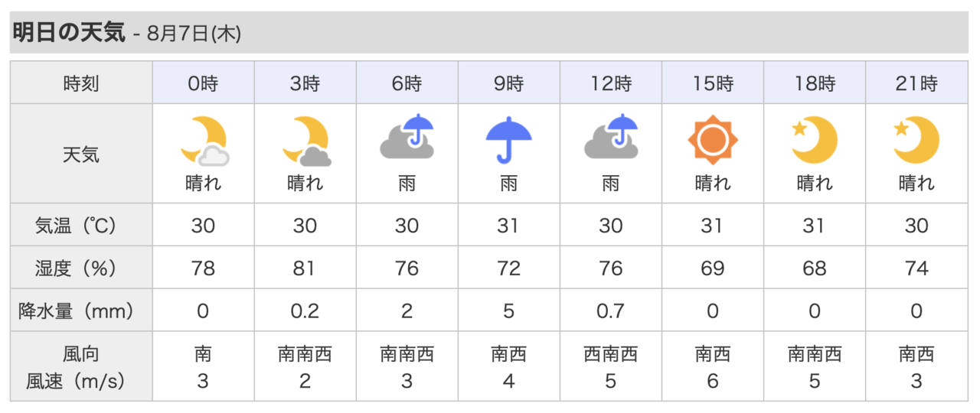Select the 12時 wind direction 西南西
The image size is (980, 413).
pos(611,355)
